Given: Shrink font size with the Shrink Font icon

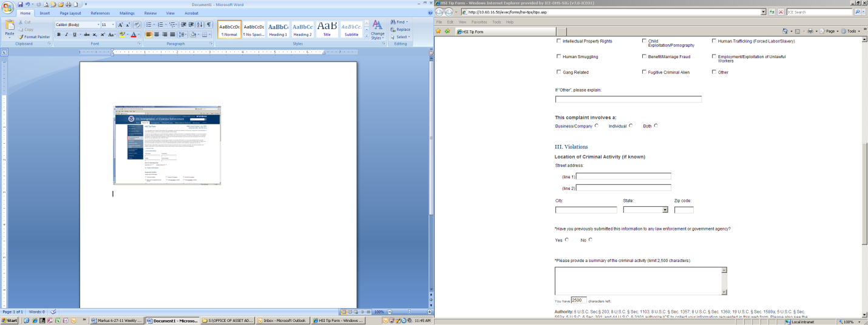Looking at the screenshot, I should tap(127, 25).
